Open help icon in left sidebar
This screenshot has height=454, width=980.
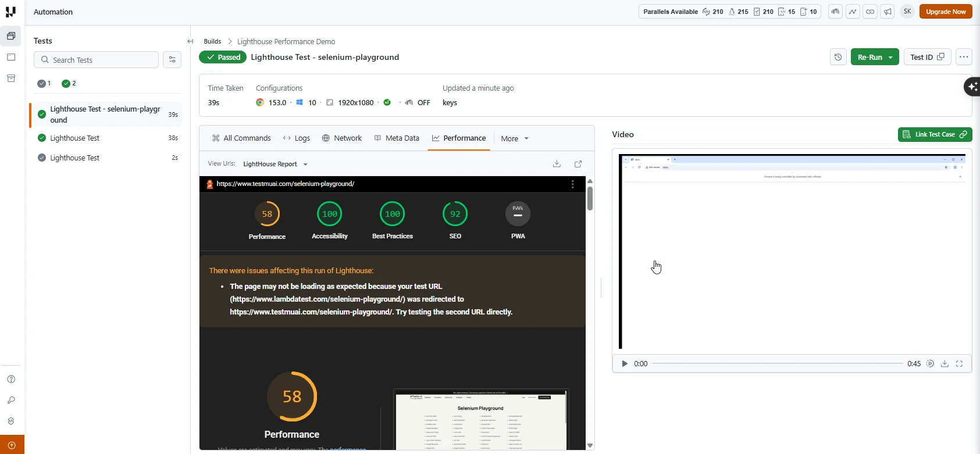[11, 379]
